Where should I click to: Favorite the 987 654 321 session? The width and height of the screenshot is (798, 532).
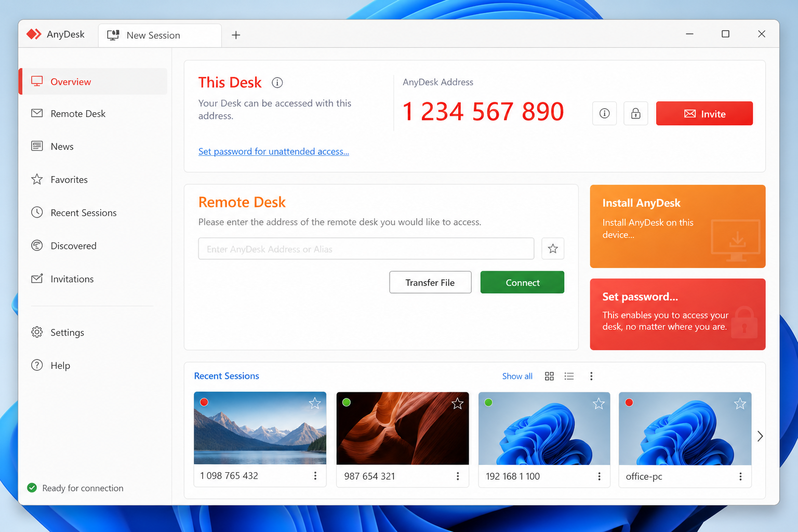tap(457, 403)
